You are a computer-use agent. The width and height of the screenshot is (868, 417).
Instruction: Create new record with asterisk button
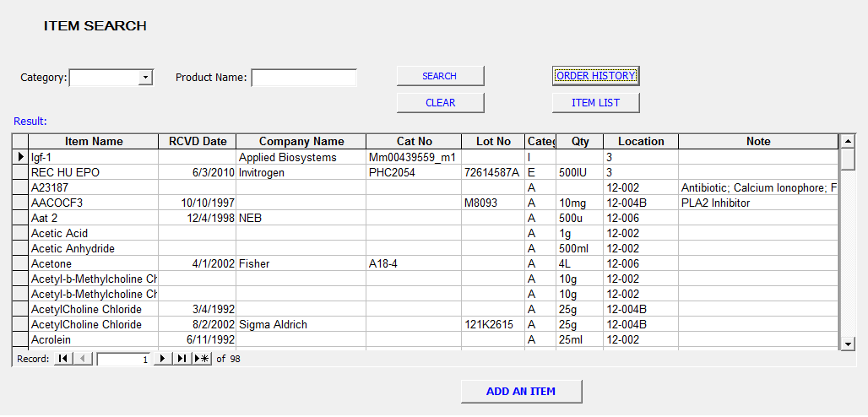click(202, 359)
